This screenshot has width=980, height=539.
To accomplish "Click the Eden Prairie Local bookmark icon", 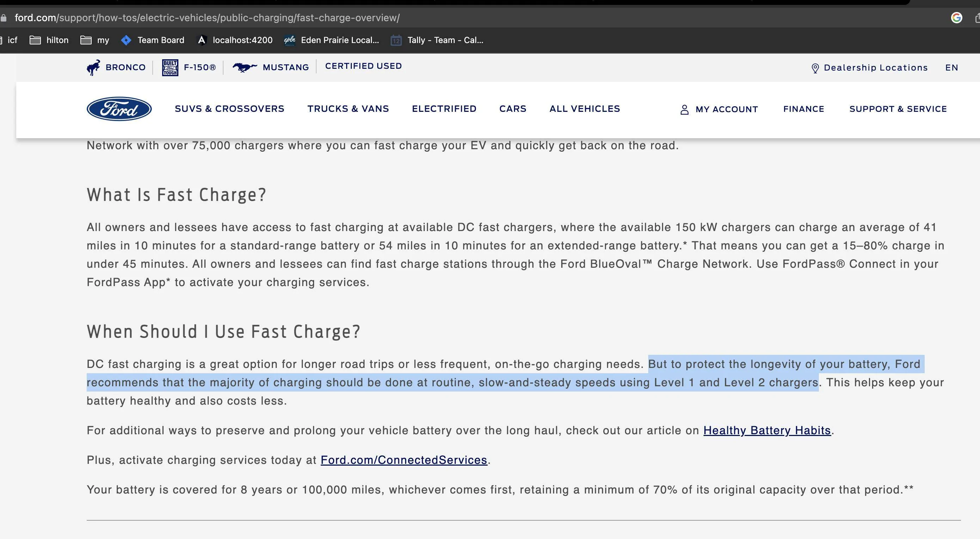I will [x=290, y=40].
